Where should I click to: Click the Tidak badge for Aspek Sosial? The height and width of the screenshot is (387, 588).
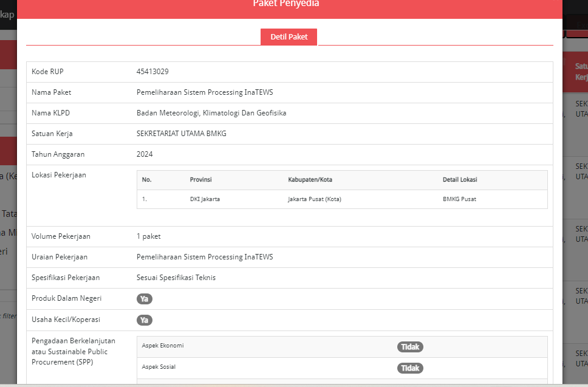click(410, 368)
